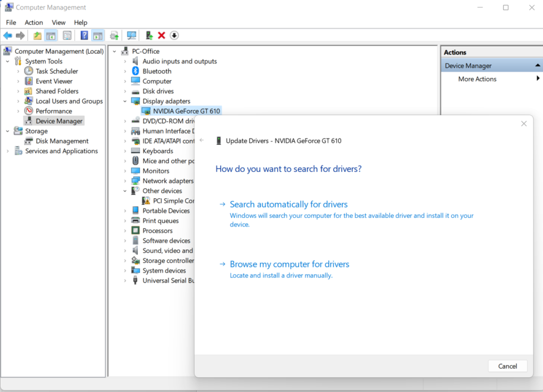Click the PCI Simple Communications warning icon
Screen dimensions: 543x392
click(146, 201)
